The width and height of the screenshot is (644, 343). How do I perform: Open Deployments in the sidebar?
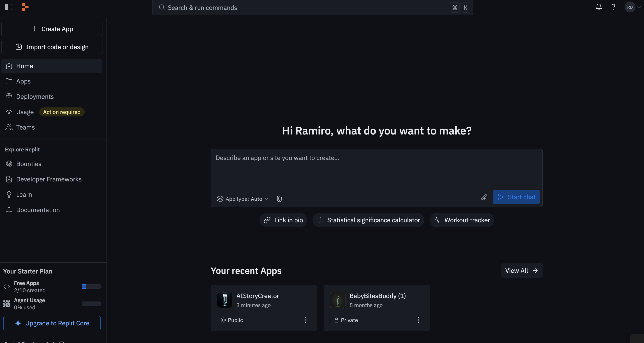tap(52, 97)
